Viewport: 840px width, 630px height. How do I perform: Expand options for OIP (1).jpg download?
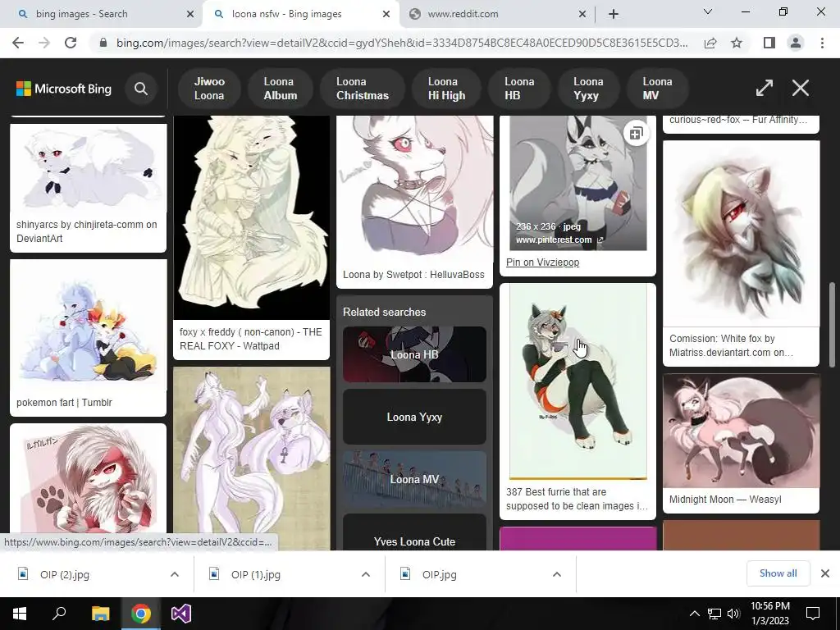[x=366, y=574]
